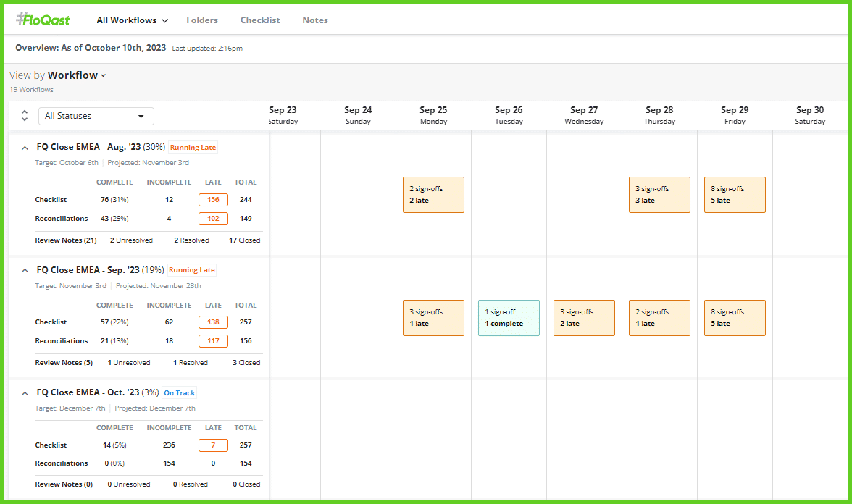This screenshot has width=852, height=504.
Task: Open the 138 late checklist items for Sep. '23
Action: tap(213, 322)
